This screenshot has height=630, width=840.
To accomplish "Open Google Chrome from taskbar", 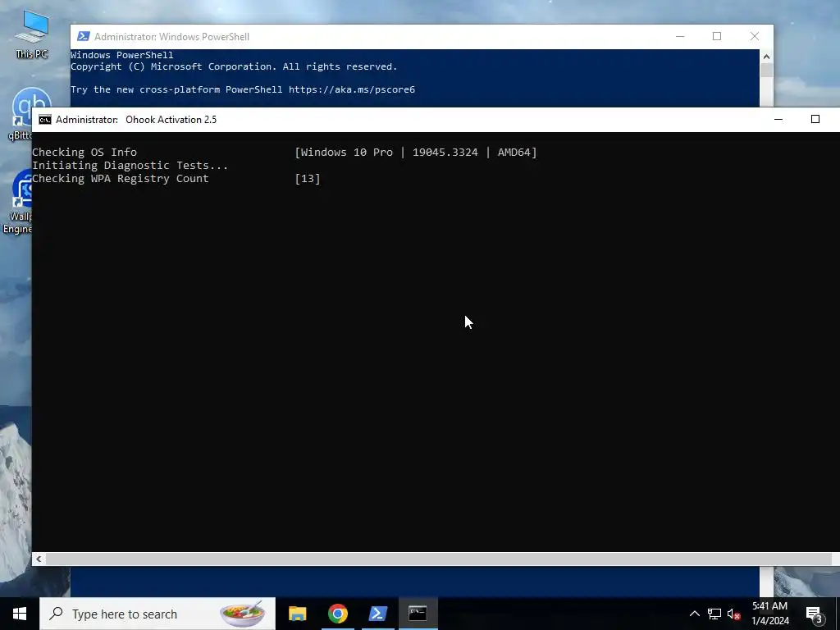I will [x=337, y=614].
